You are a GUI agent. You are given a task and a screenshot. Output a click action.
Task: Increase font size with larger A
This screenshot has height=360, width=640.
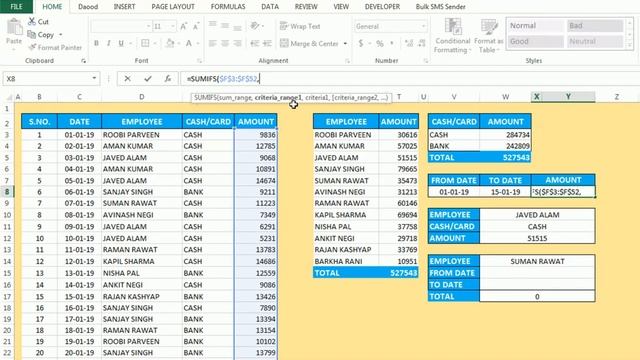coord(184,27)
